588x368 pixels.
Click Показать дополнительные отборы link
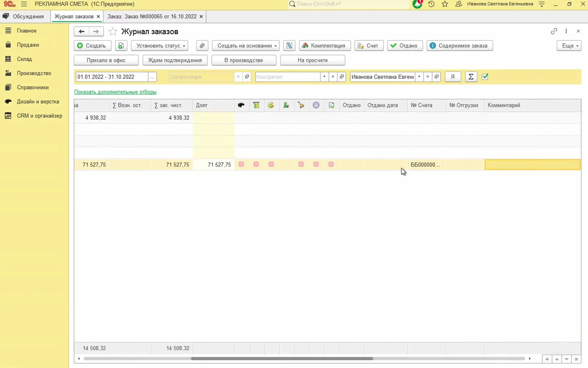(115, 92)
